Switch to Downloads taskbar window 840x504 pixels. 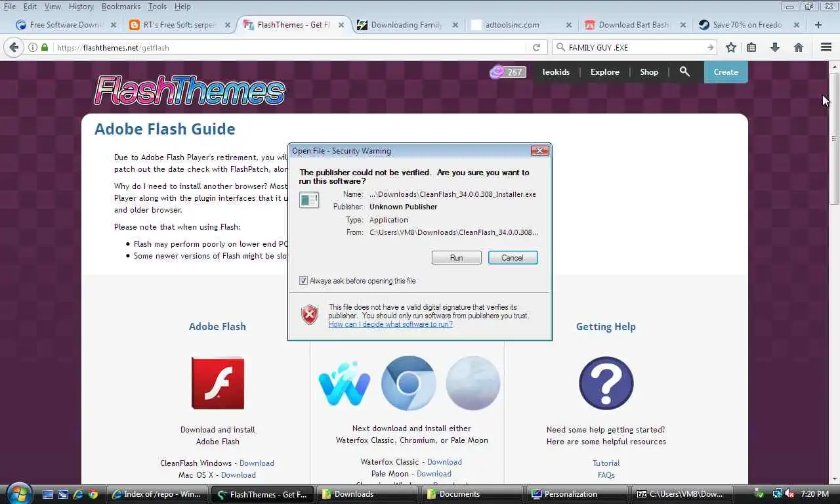(368, 494)
